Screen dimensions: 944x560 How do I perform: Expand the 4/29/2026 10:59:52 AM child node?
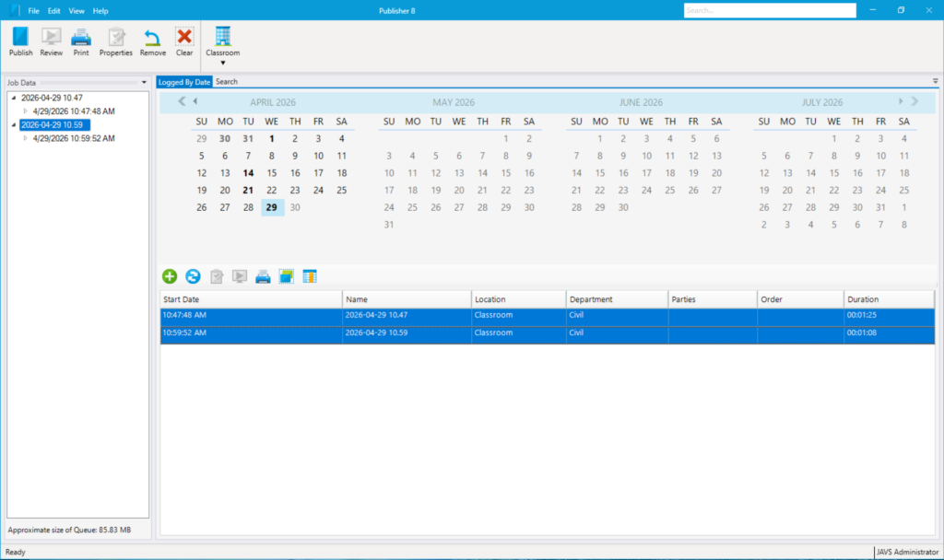[x=25, y=138]
